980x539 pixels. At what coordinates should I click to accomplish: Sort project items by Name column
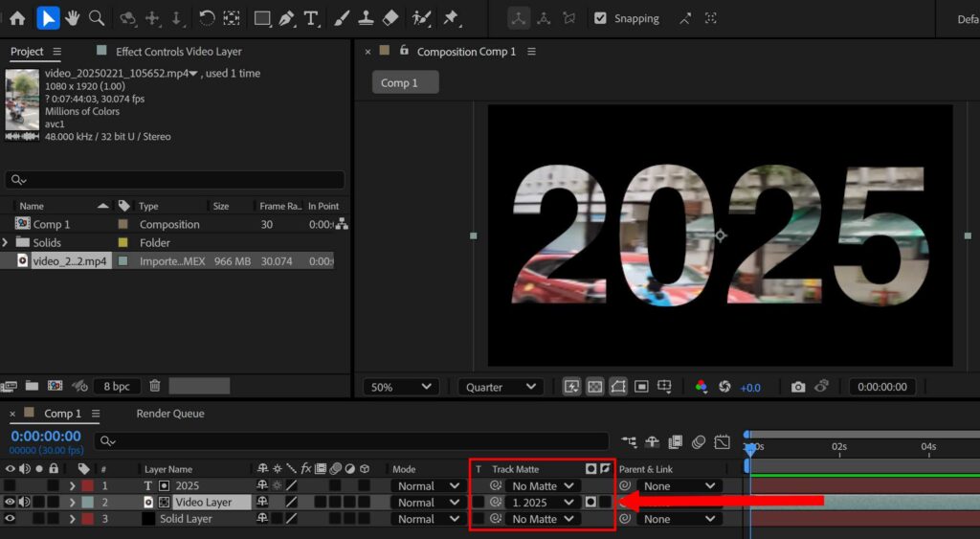click(32, 206)
